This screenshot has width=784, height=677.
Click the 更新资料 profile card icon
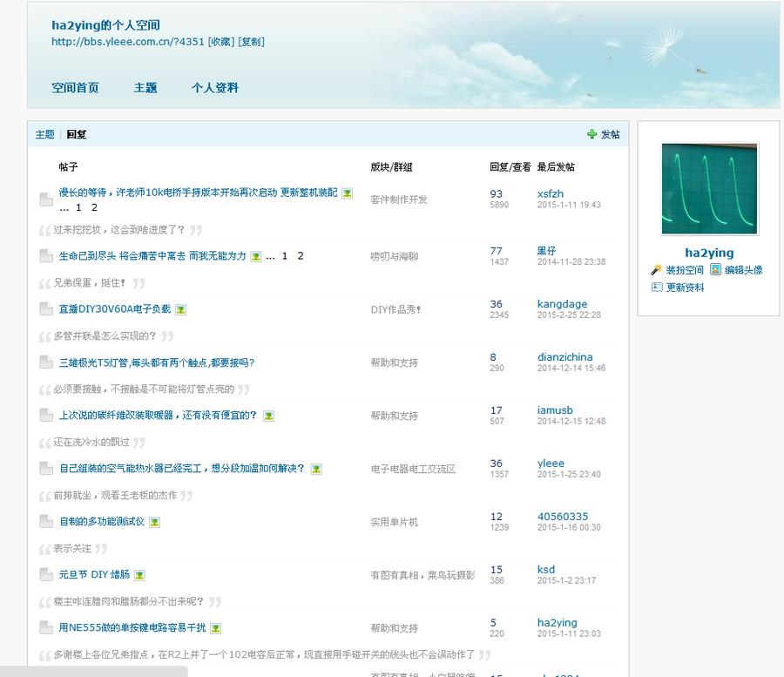click(656, 288)
